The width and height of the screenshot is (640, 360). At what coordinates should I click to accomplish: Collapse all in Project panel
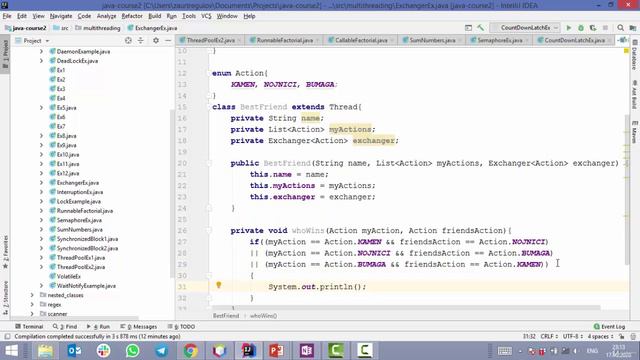[140, 40]
